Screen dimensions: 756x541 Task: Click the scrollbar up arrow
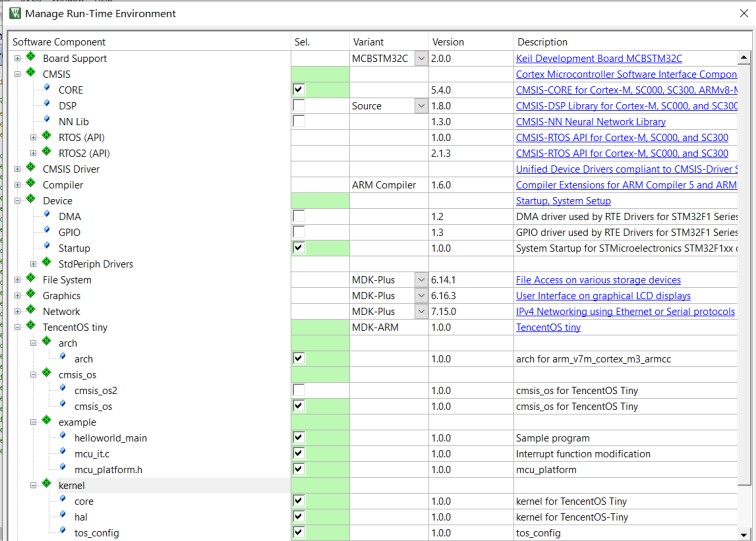click(744, 58)
